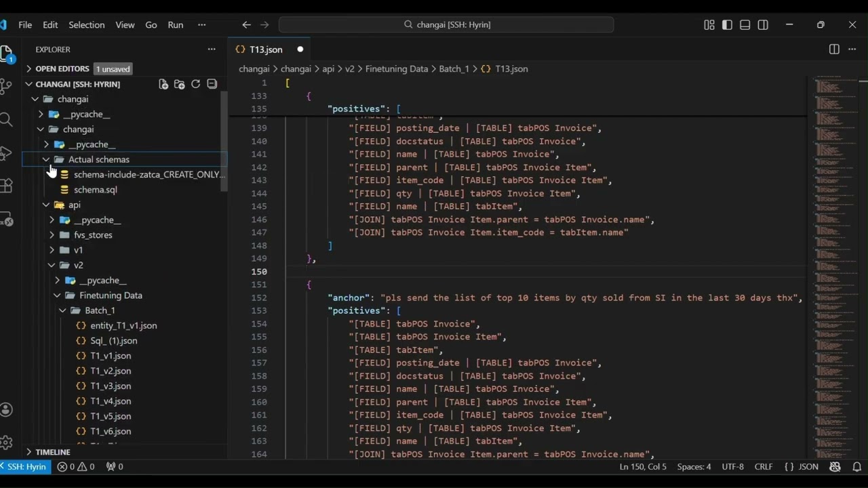Image resolution: width=868 pixels, height=488 pixels.
Task: Open the Explorer view in activity bar
Action: [6, 54]
